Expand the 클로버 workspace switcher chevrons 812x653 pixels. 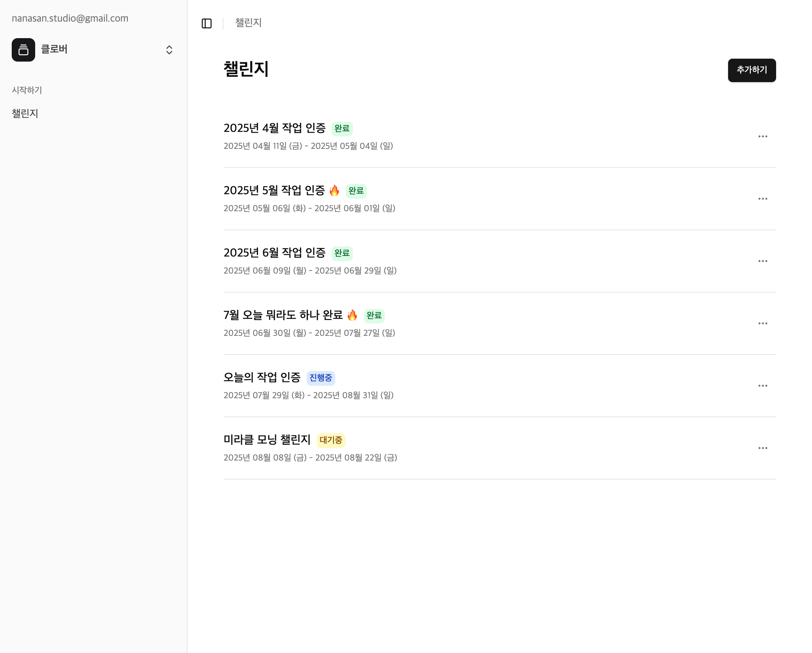point(169,50)
